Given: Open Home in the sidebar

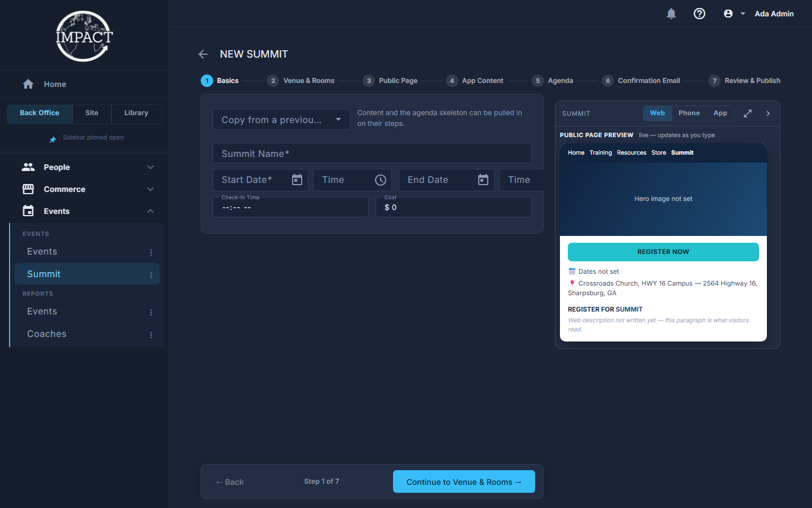Looking at the screenshot, I should click(84, 84).
